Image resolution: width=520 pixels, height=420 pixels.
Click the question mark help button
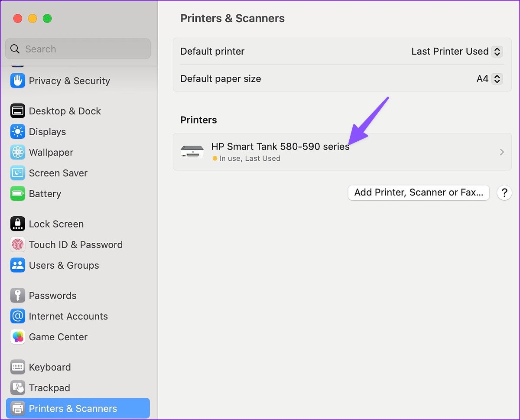coord(504,192)
